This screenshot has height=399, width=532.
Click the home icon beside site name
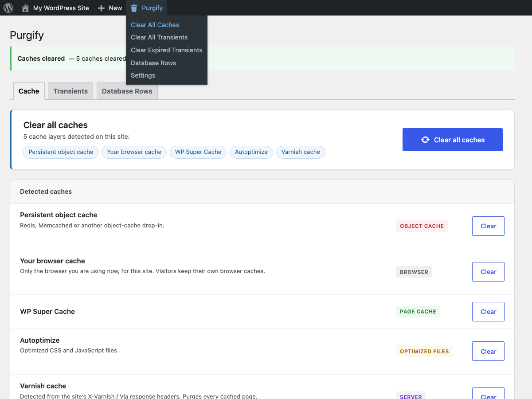click(x=25, y=8)
